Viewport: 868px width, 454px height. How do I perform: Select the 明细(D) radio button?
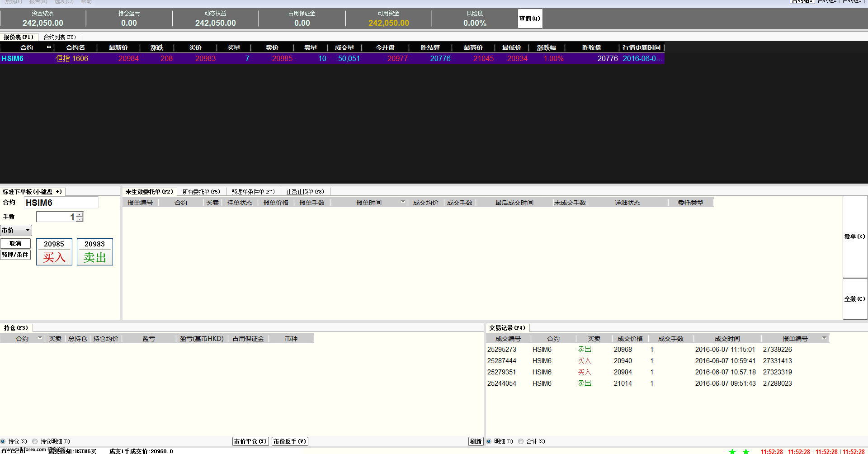click(x=489, y=441)
